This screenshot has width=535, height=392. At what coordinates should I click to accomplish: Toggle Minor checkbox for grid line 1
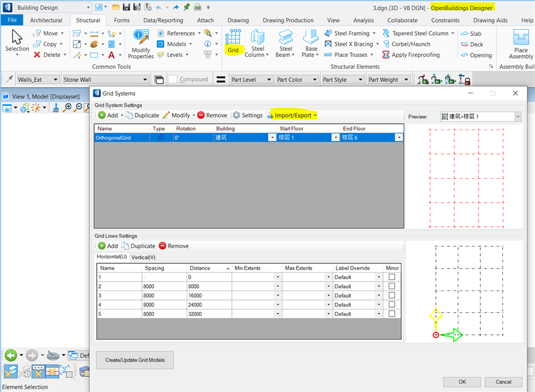pyautogui.click(x=392, y=277)
